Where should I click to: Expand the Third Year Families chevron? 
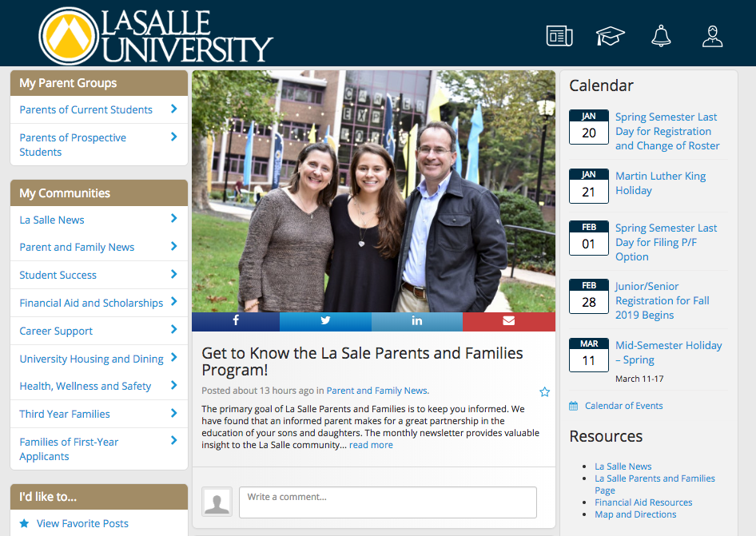[x=174, y=413]
